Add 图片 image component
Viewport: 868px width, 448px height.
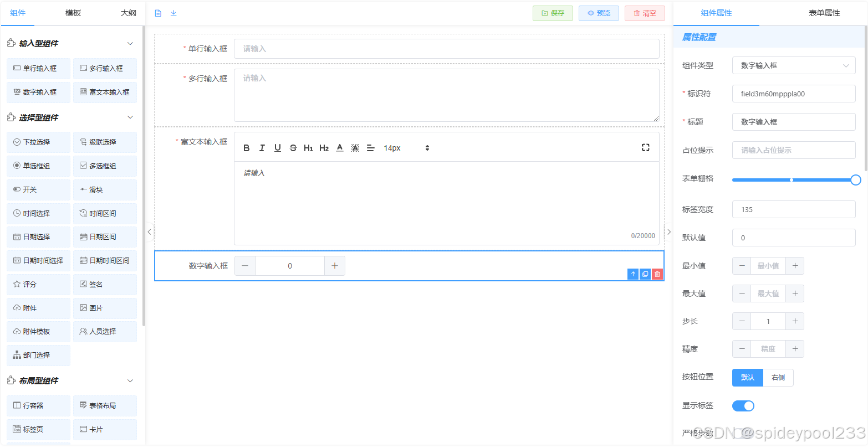point(105,308)
